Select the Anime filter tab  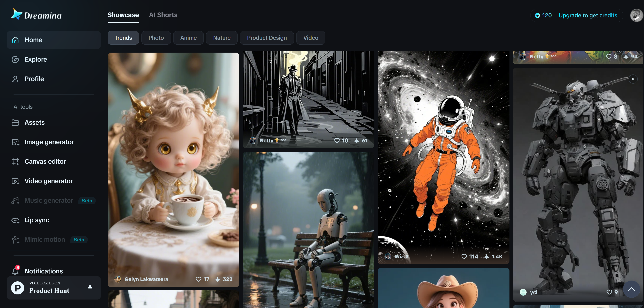click(x=188, y=38)
